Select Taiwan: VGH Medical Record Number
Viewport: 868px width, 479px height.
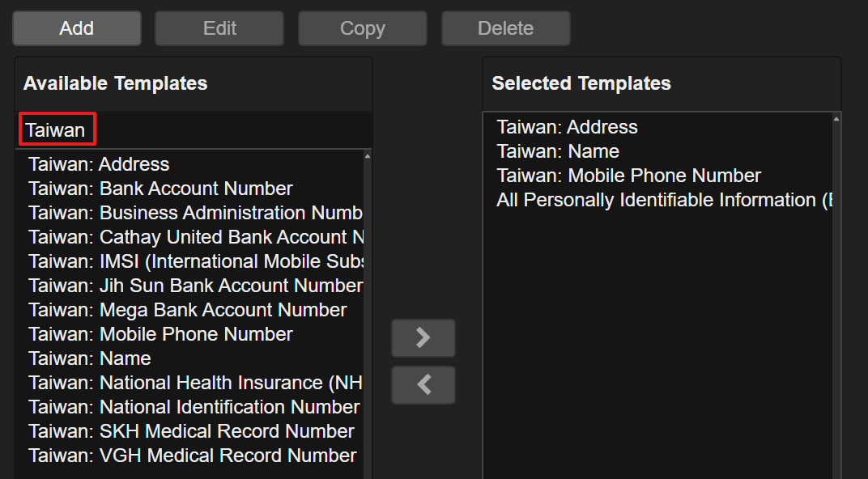click(x=192, y=456)
